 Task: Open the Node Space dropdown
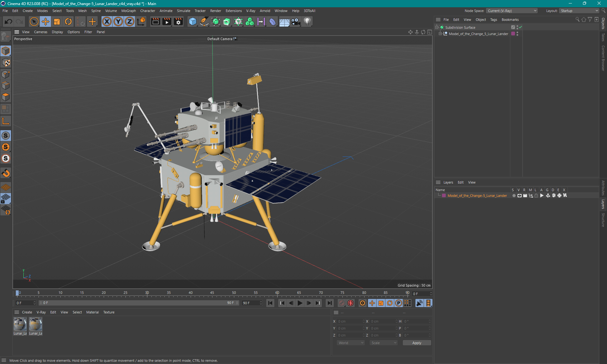pos(512,11)
